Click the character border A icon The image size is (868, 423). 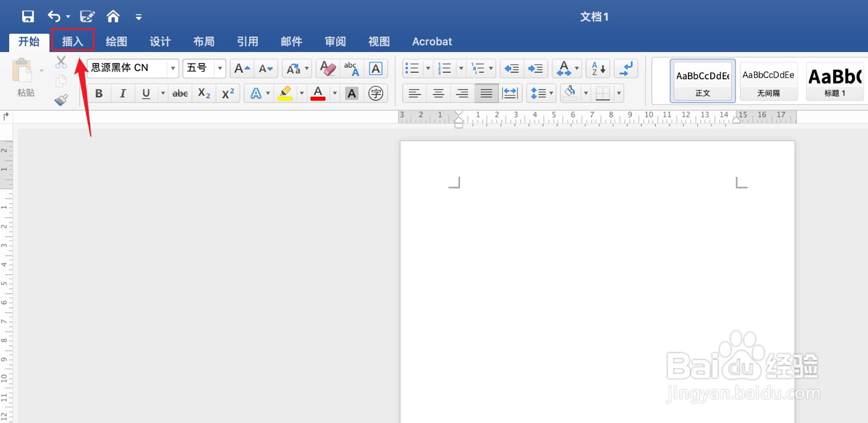375,68
